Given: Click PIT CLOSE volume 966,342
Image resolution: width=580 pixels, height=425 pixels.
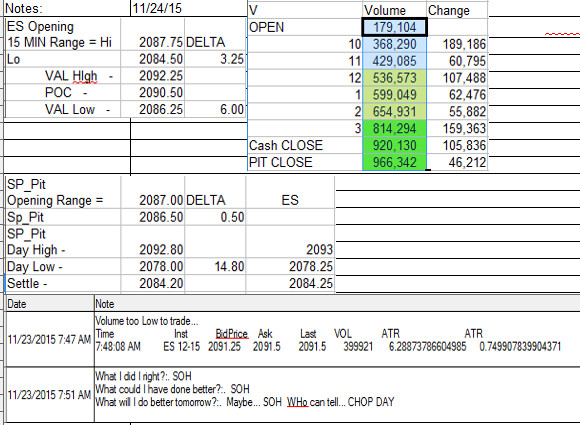Looking at the screenshot, I should 394,162.
